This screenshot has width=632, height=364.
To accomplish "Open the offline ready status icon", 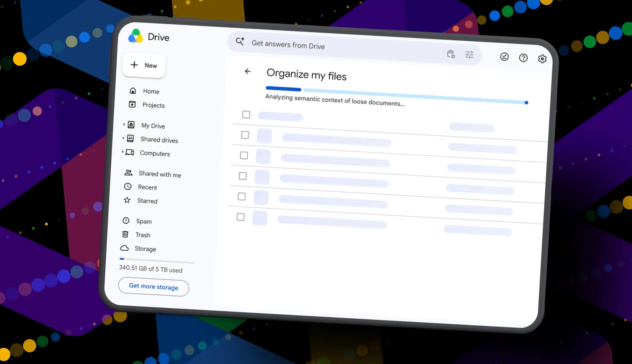I will [x=504, y=57].
